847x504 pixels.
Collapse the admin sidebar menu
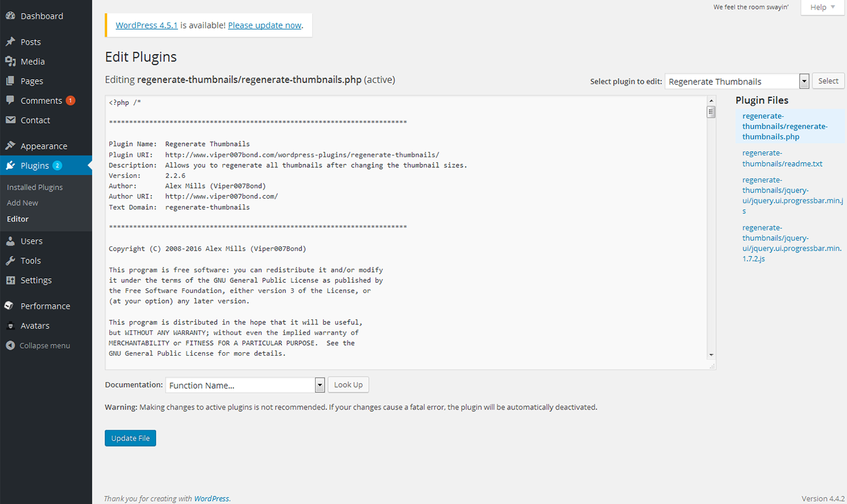point(38,346)
